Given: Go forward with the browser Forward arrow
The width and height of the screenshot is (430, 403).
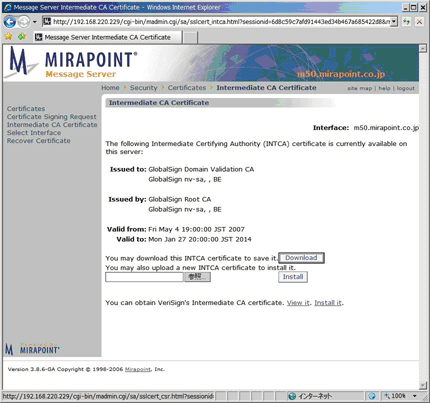Looking at the screenshot, I should click(23, 22).
